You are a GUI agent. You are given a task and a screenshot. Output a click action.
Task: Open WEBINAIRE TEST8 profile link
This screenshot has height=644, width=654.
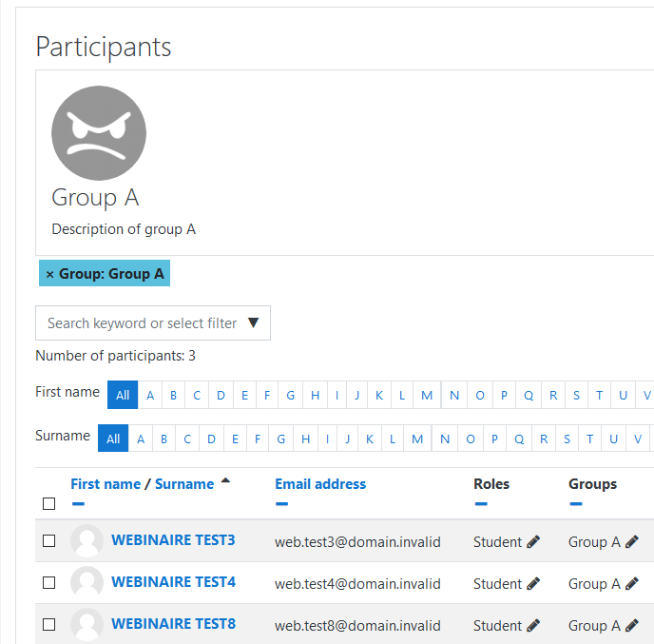(173, 624)
